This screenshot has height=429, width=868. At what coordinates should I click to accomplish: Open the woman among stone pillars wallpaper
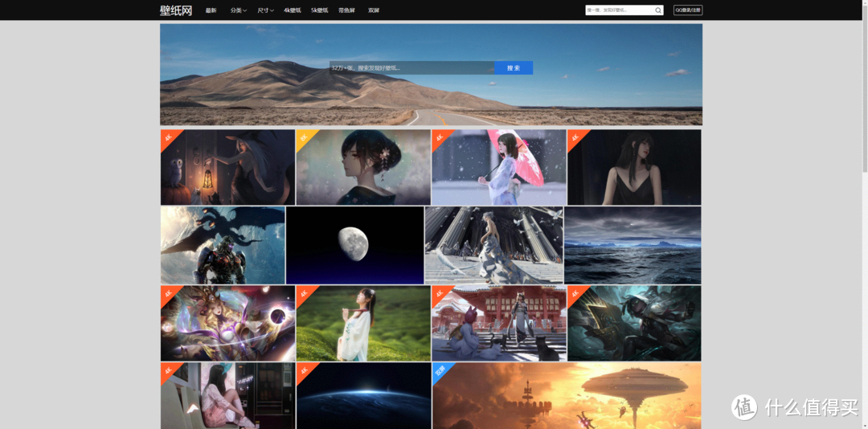tap(493, 245)
